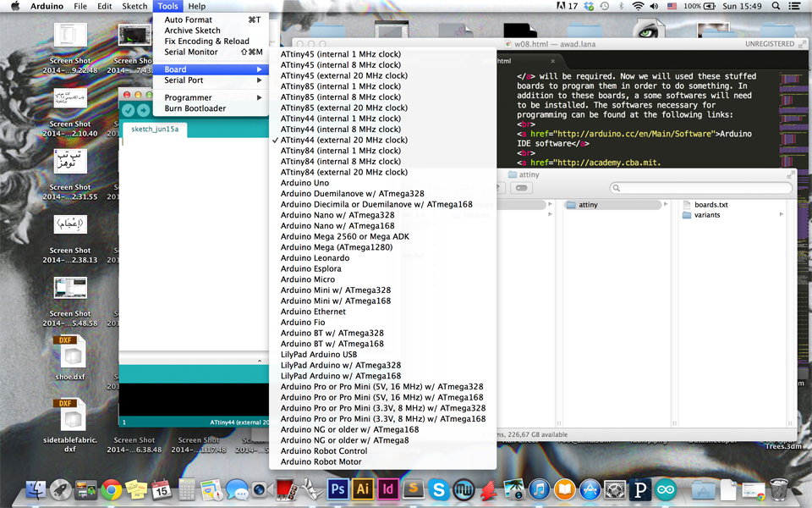Open the Help menu
This screenshot has height=508, width=812.
coord(197,6)
